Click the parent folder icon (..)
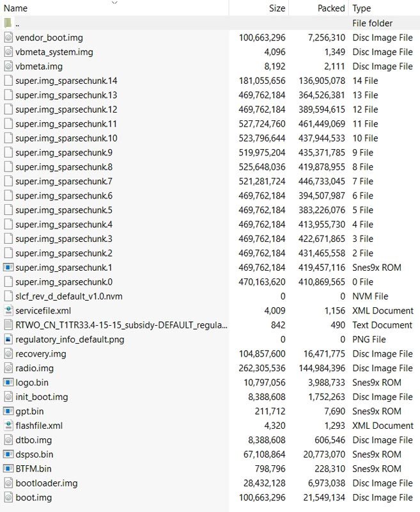420x512 pixels. click(8, 23)
